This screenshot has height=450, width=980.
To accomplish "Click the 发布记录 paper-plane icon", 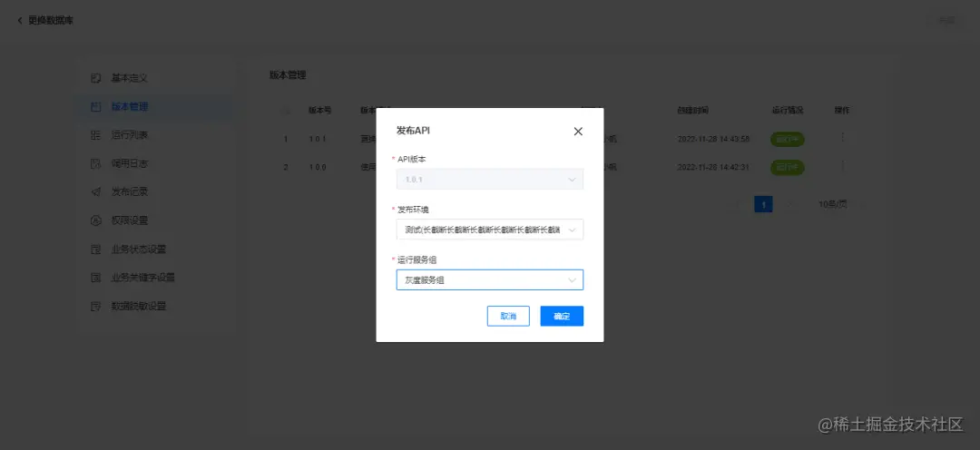I will coord(95,191).
